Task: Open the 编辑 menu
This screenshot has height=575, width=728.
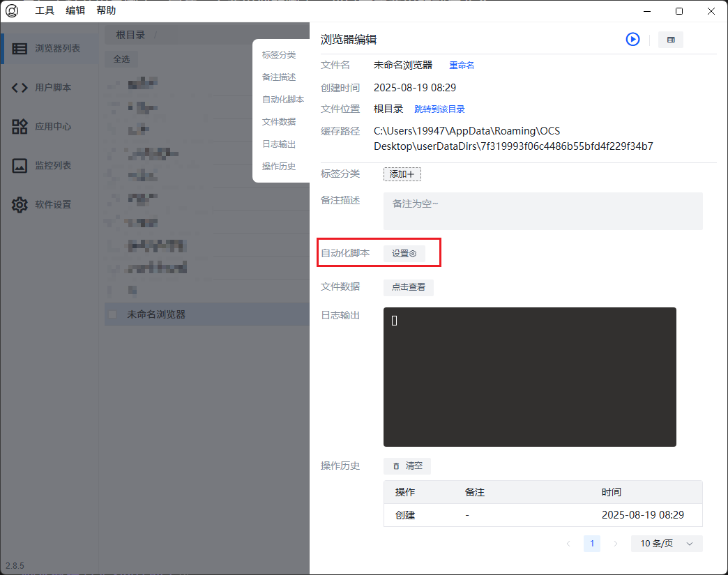Action: 75,11
